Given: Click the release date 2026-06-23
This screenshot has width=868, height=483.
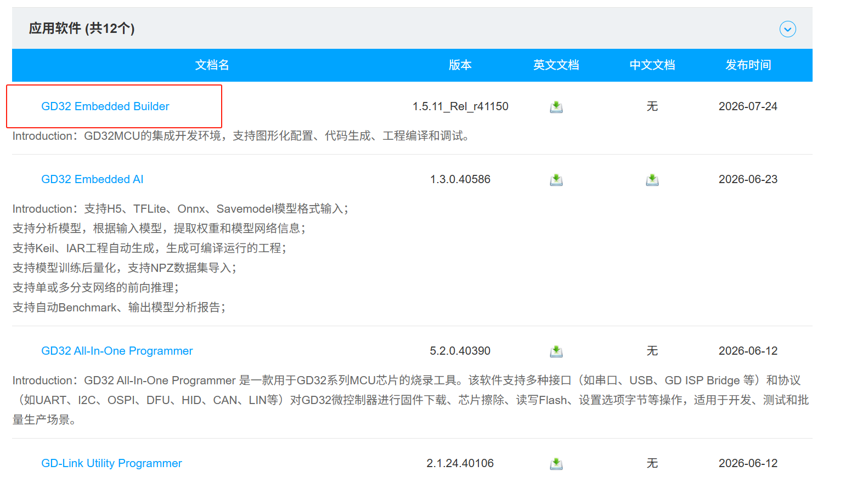Looking at the screenshot, I should tap(748, 179).
